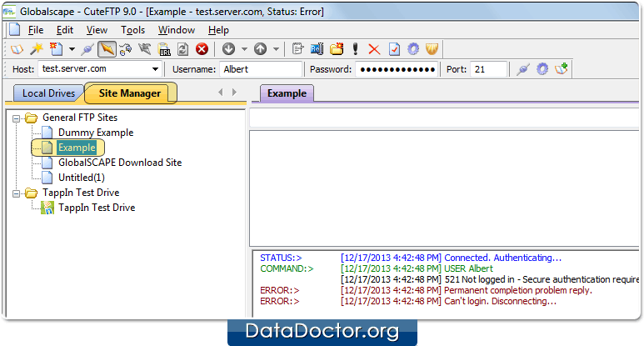Open the New dropdown arrow next to document icon
Viewport: 644px width, 346px height.
tap(72, 49)
